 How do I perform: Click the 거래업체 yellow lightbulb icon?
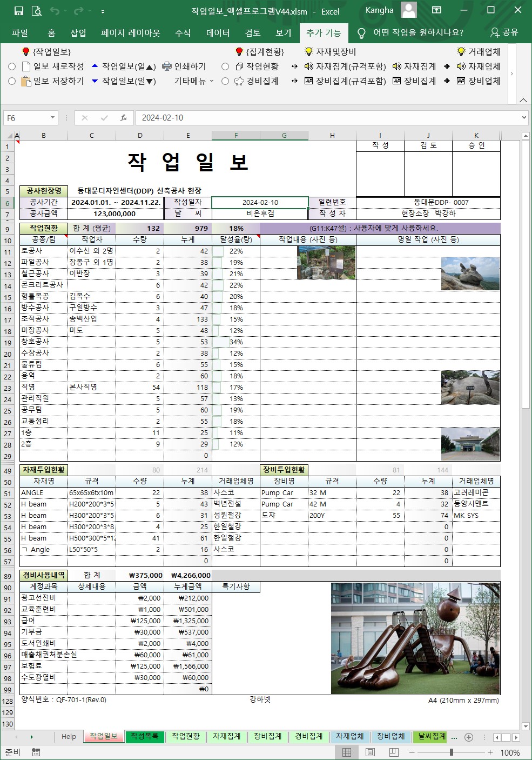click(x=461, y=51)
